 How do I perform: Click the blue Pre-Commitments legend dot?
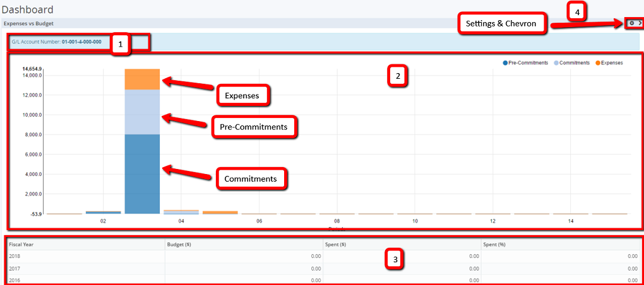(x=506, y=63)
